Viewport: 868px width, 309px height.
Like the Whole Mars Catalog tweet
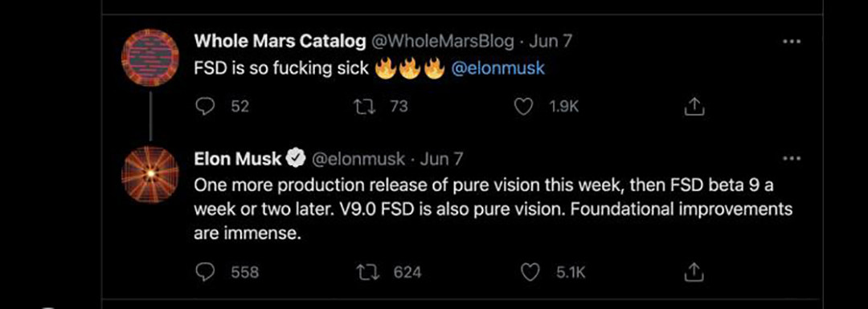524,107
